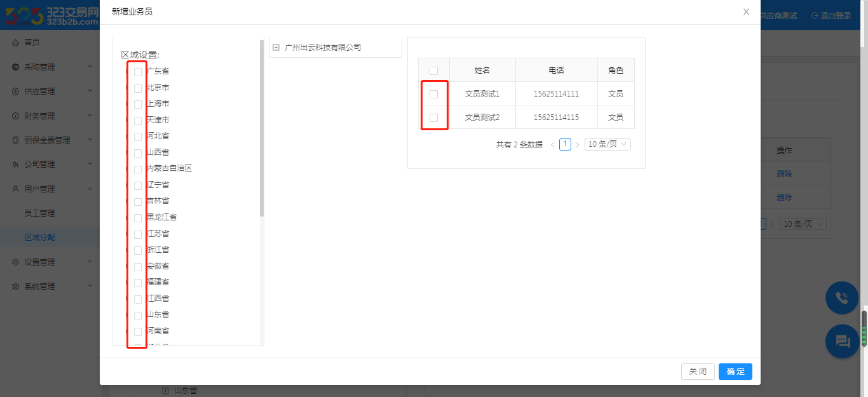Click the 关闭 button in dialog footer
868x397 pixels.
pos(698,372)
